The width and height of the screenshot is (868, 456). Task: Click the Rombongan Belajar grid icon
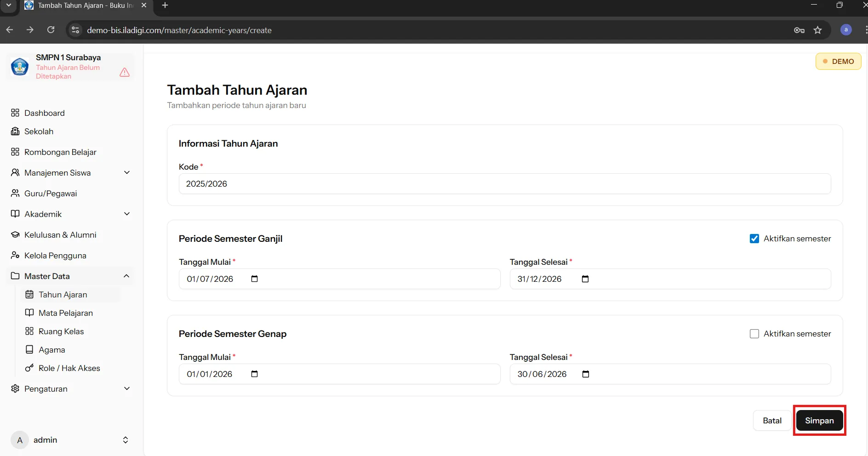[15, 152]
